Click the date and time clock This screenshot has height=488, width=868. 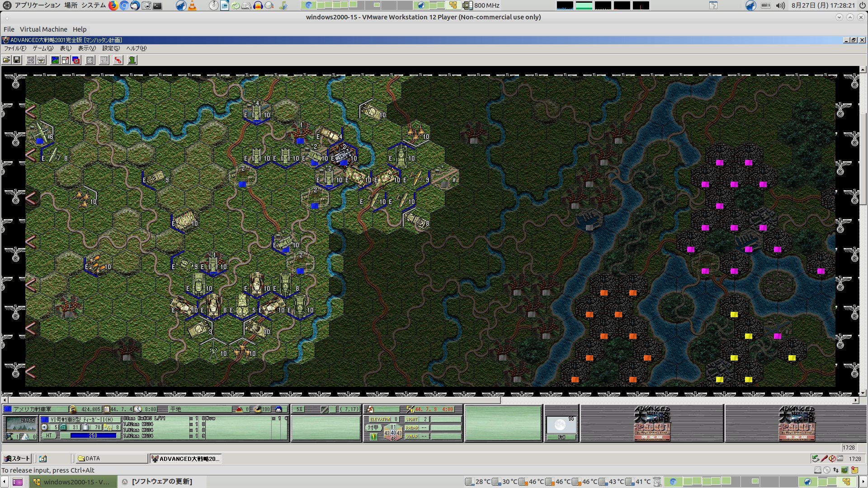tap(823, 5)
